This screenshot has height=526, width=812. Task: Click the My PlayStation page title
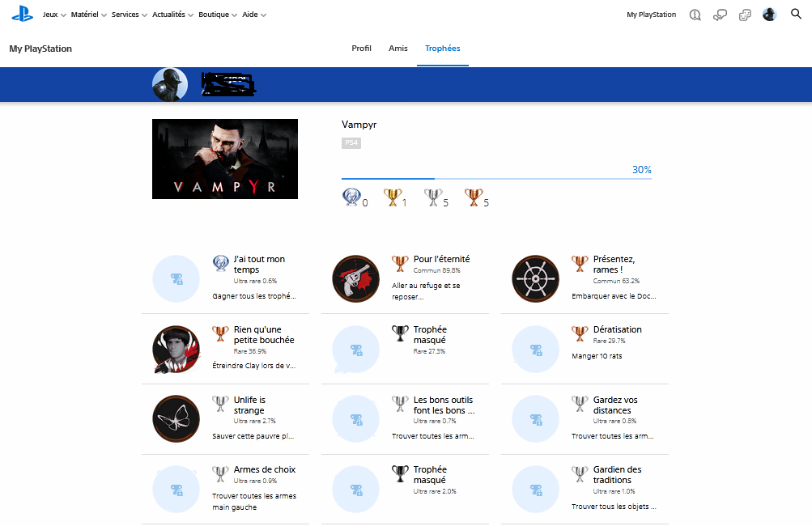click(40, 49)
